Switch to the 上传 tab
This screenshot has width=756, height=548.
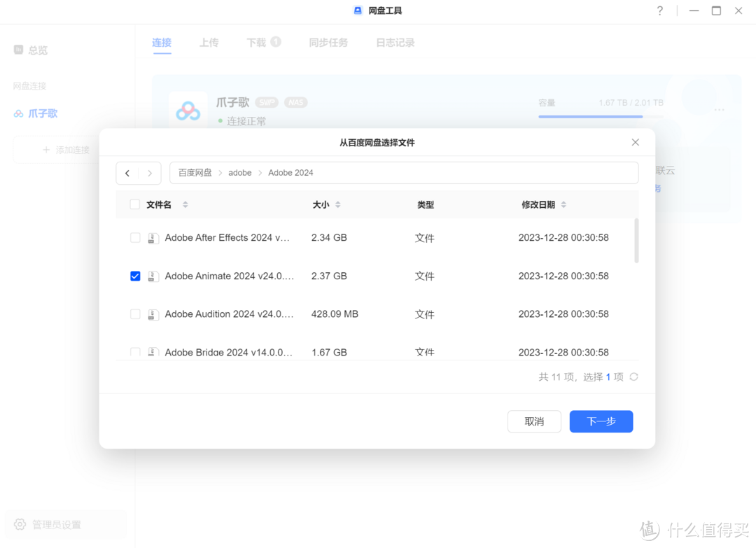coord(209,42)
